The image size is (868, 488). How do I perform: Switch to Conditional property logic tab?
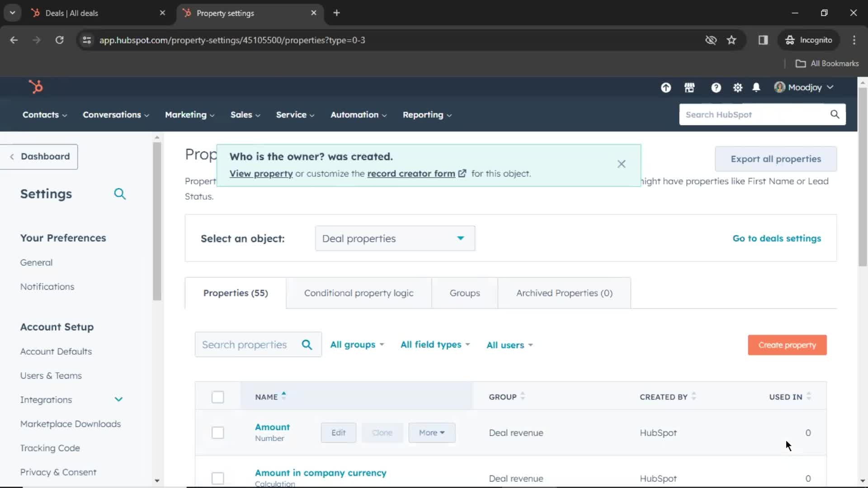[359, 293]
